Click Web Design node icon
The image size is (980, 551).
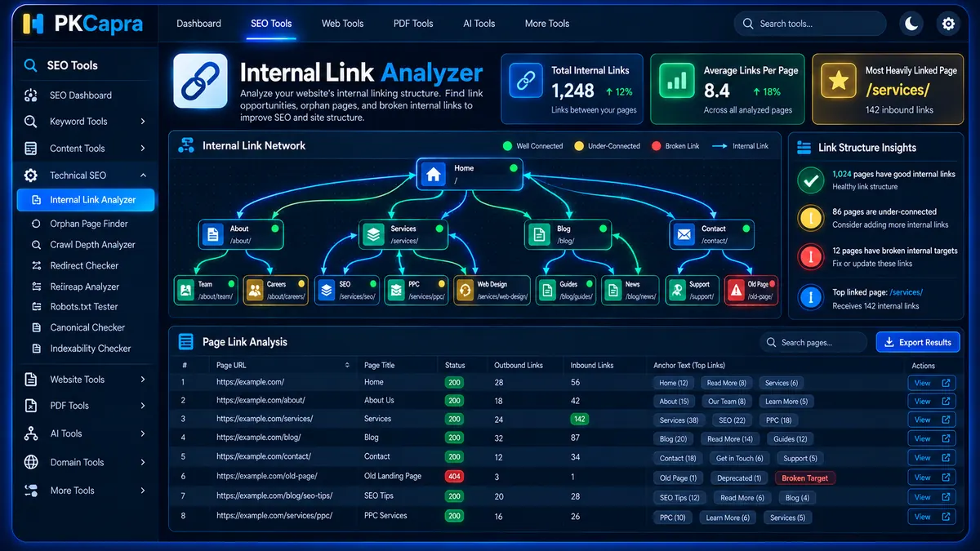(x=465, y=290)
